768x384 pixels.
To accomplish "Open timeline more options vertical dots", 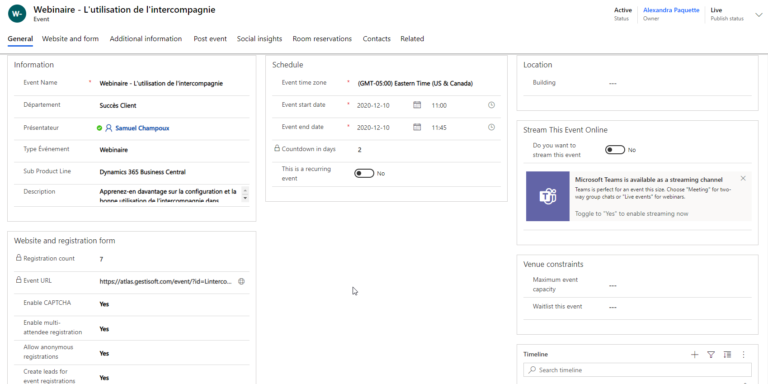I will click(x=744, y=355).
